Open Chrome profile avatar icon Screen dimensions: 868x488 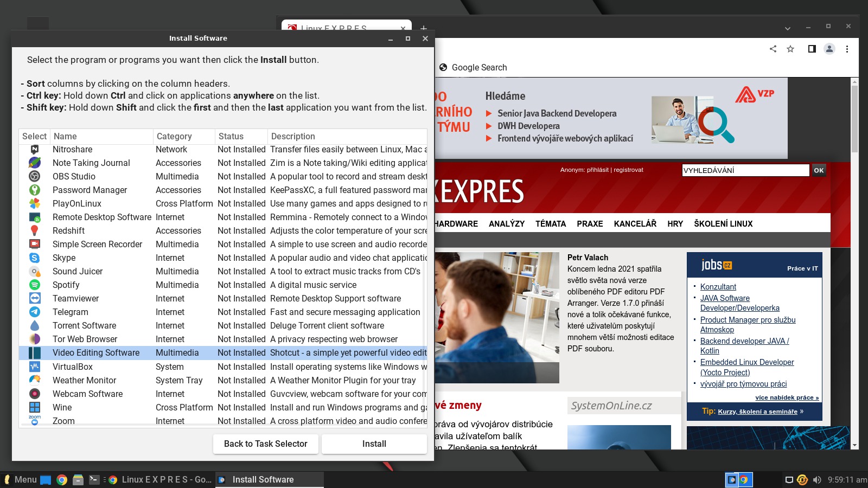tap(829, 49)
